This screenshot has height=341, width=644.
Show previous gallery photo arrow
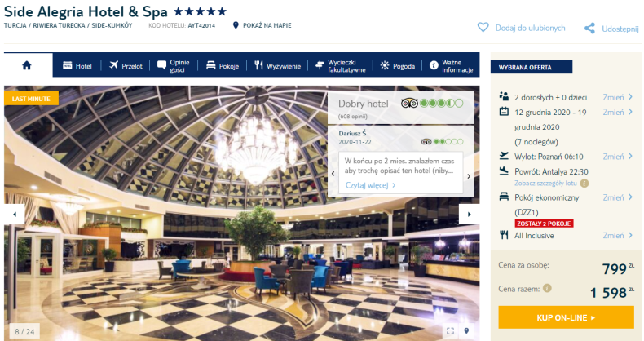tap(15, 214)
